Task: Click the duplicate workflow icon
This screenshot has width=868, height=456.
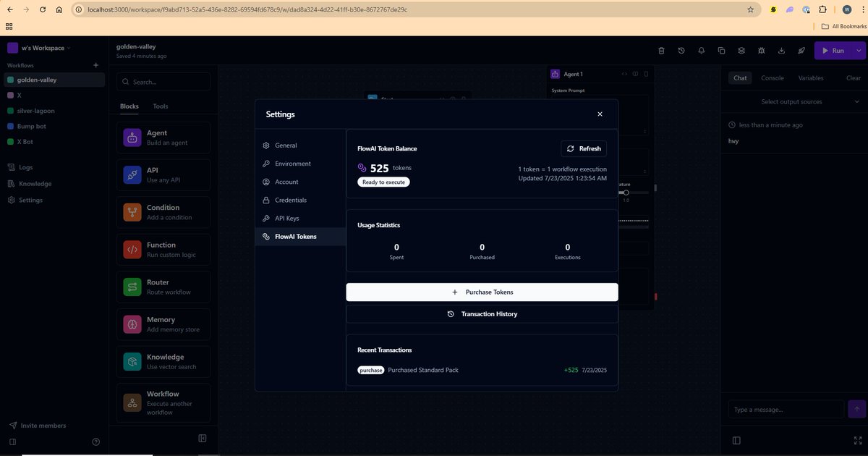Action: pos(721,51)
